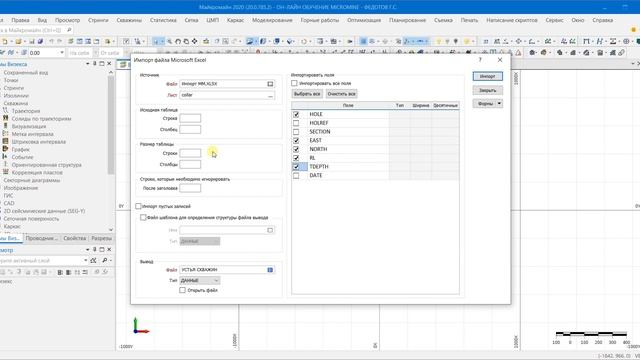Enable the DATE field checkbox
This screenshot has width=640, height=360.
[296, 176]
